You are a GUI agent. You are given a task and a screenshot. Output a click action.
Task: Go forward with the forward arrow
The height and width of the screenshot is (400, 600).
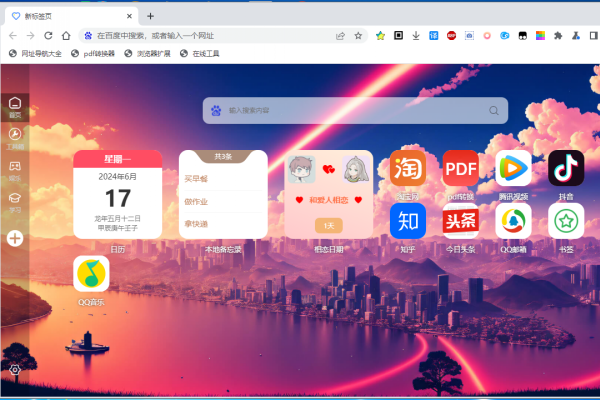coord(31,36)
